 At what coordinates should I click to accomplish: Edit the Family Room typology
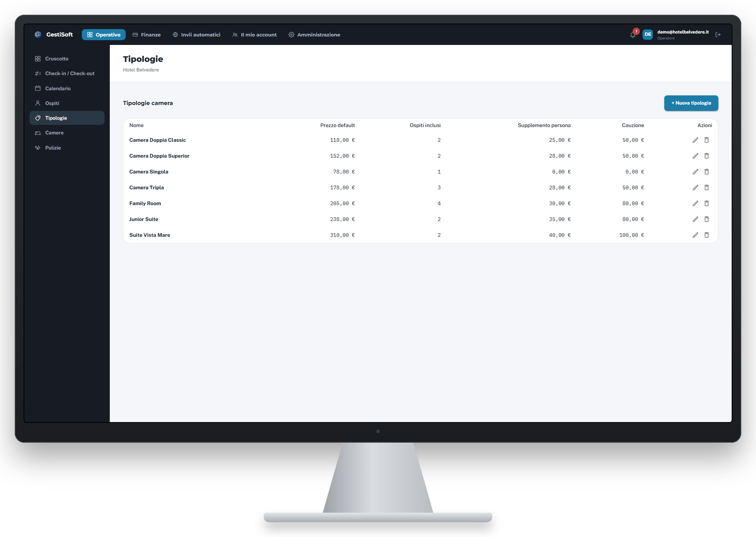[695, 203]
